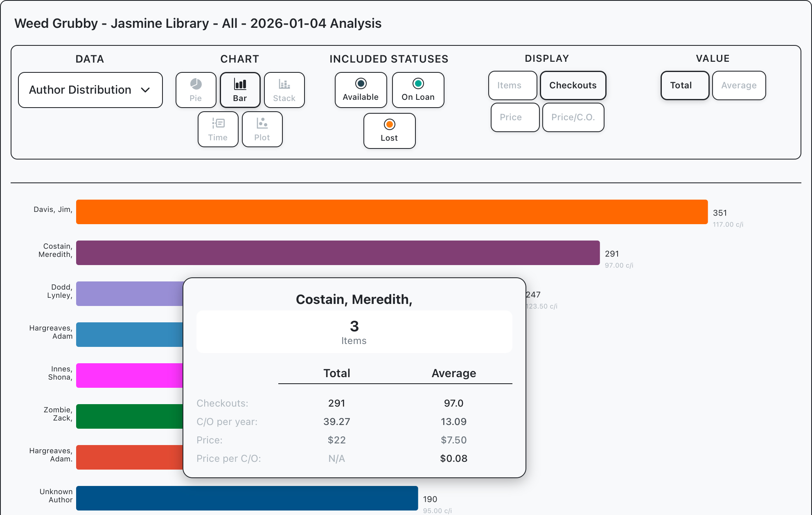Switch display to Price

[x=514, y=117]
